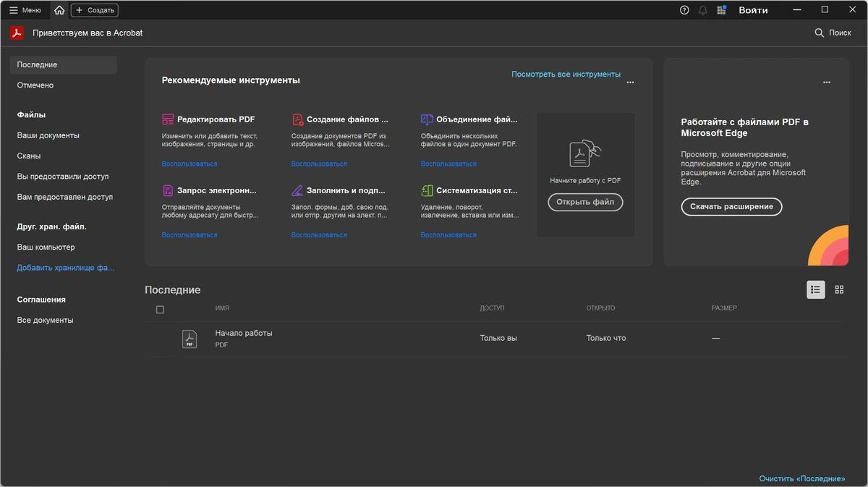The width and height of the screenshot is (868, 487).
Task: Sort by РАЗМЕР column header
Action: tap(724, 308)
